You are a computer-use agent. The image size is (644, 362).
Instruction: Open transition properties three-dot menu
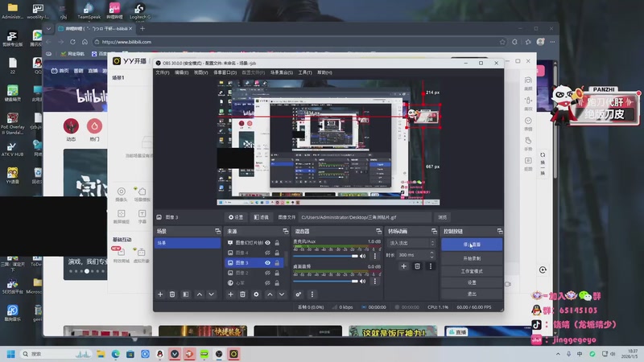(x=430, y=266)
